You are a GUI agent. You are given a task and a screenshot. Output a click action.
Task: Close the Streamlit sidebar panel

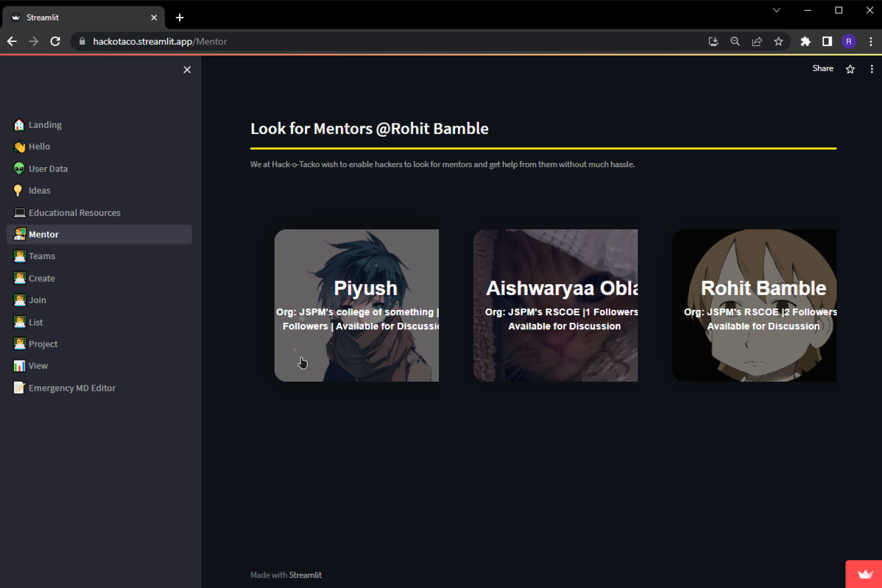pos(187,70)
